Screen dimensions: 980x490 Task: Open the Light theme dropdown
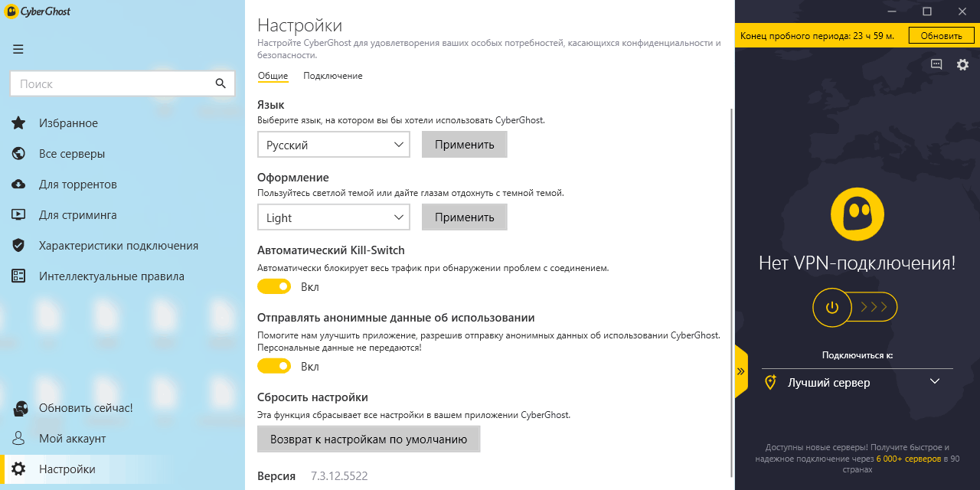click(334, 217)
